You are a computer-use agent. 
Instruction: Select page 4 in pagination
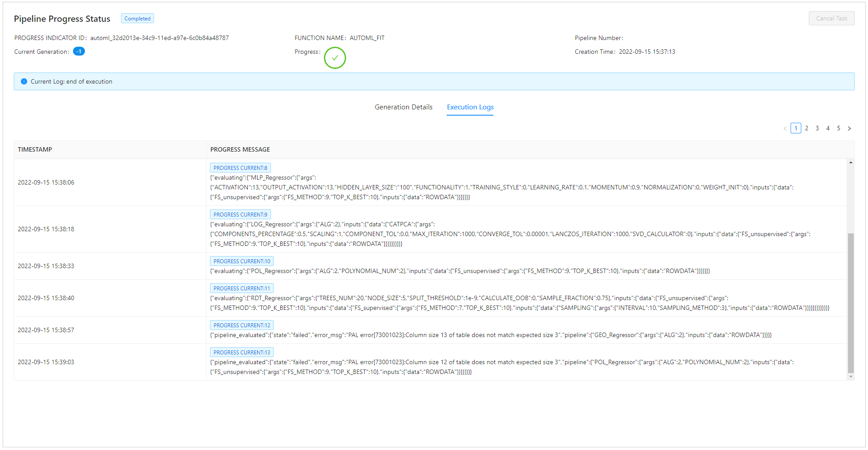(x=828, y=128)
